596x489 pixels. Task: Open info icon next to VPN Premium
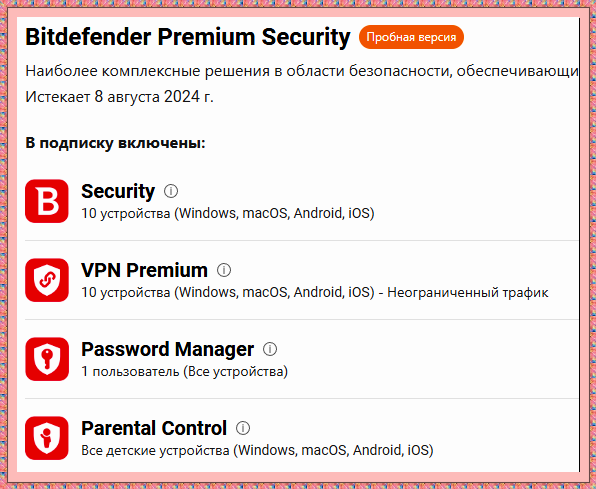[224, 270]
